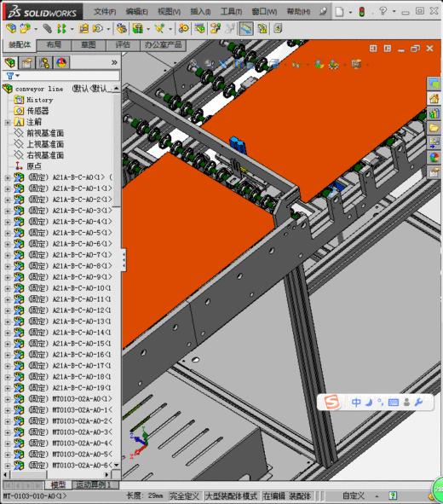
Task: Switch to the 评估 tab
Action: click(123, 45)
